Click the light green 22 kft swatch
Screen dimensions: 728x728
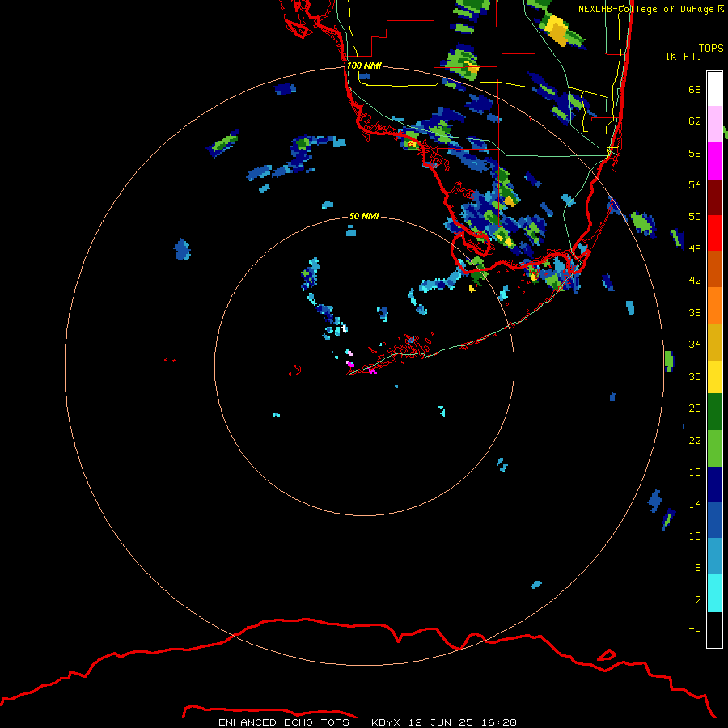(714, 448)
